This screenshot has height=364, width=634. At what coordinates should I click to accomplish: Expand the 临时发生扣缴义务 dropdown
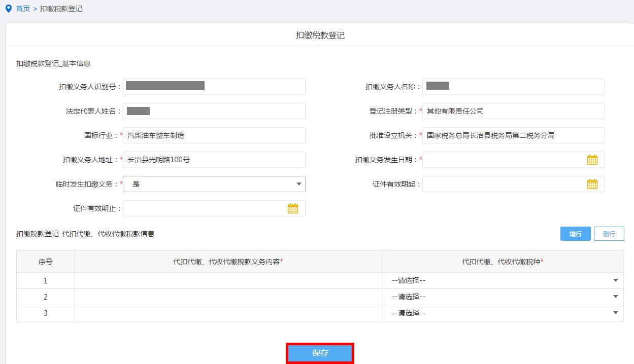tap(214, 184)
